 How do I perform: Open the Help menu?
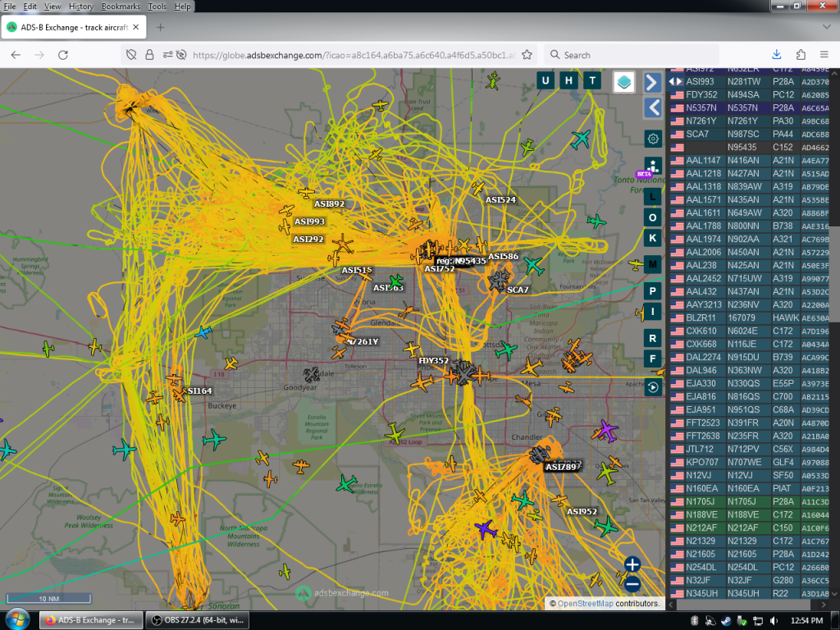pyautogui.click(x=182, y=7)
